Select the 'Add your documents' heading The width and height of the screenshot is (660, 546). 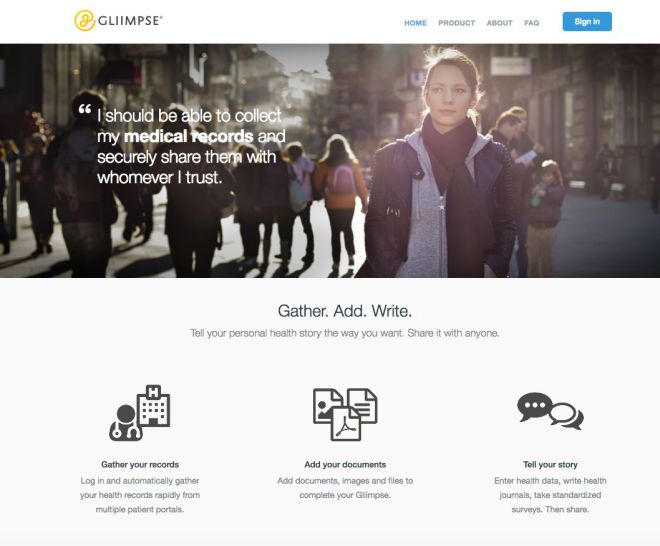coord(345,464)
